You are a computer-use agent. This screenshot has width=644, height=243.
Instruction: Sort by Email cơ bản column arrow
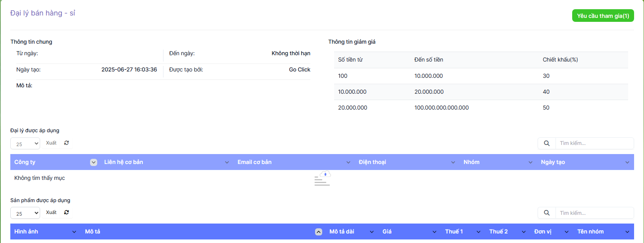tap(348, 162)
